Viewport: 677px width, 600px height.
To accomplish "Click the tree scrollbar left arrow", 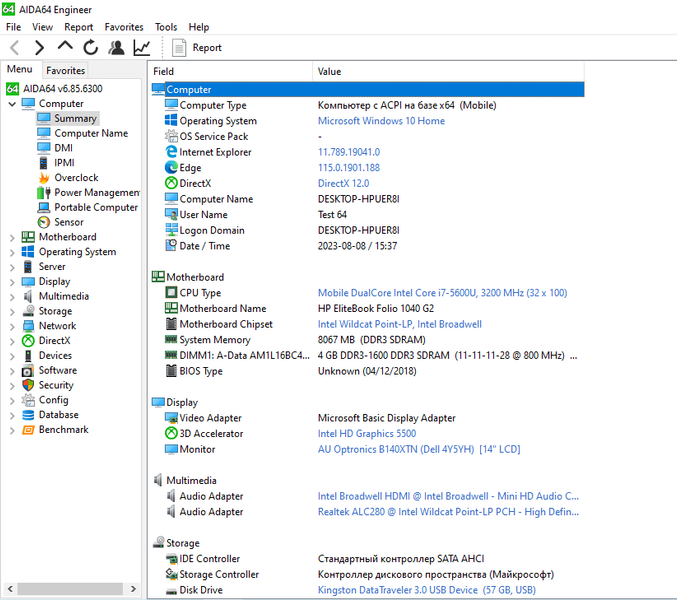I will click(x=10, y=589).
